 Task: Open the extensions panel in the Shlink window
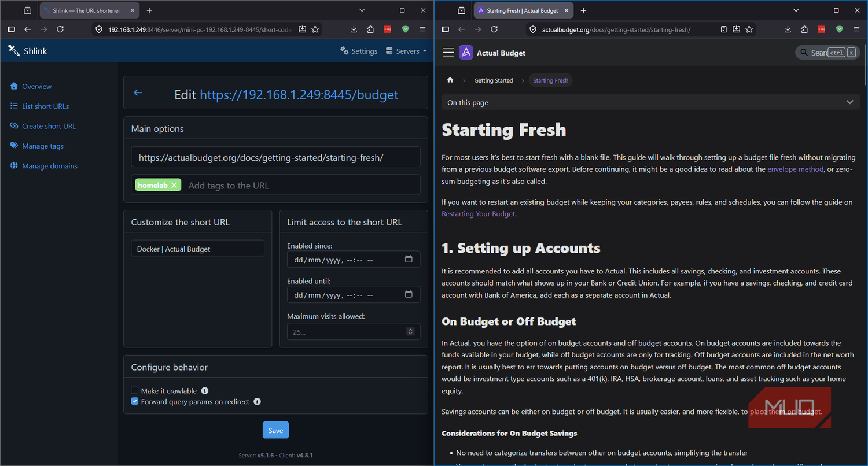coord(370,29)
